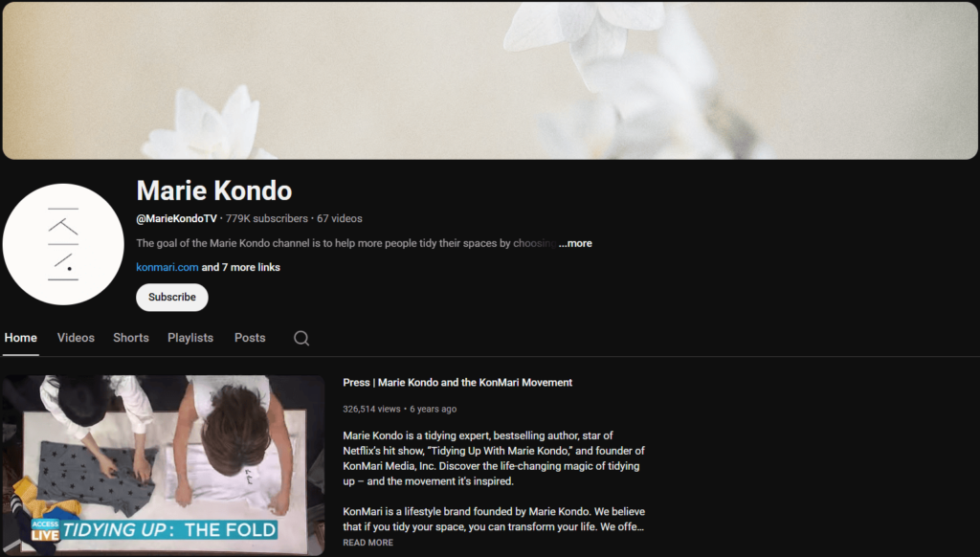980x557 pixels.
Task: Go to the Posts tab
Action: coord(250,338)
